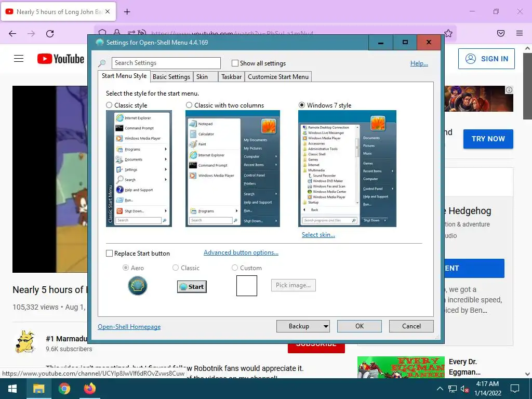Click the custom button empty image box
The height and width of the screenshot is (399, 532).
247,286
